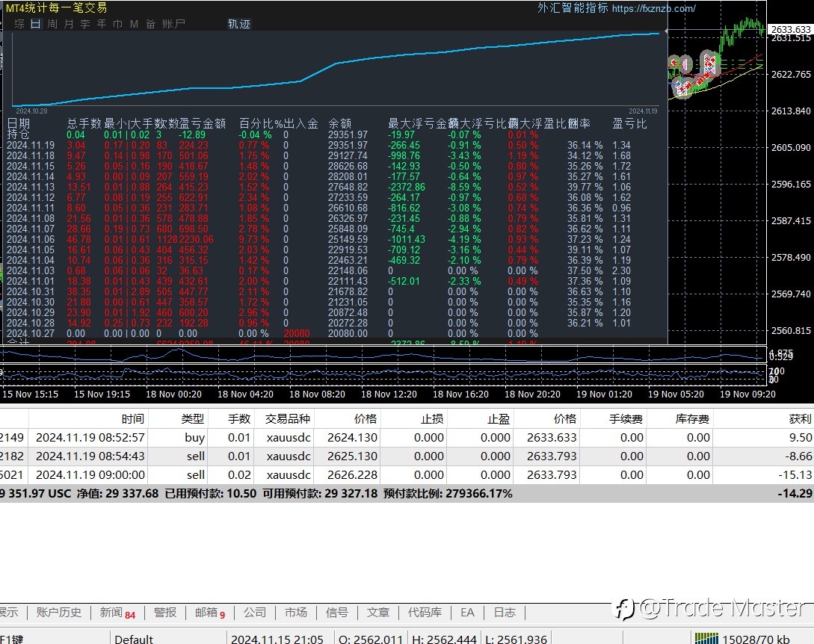
Task: Click open price 2626.228
Action: pos(352,475)
